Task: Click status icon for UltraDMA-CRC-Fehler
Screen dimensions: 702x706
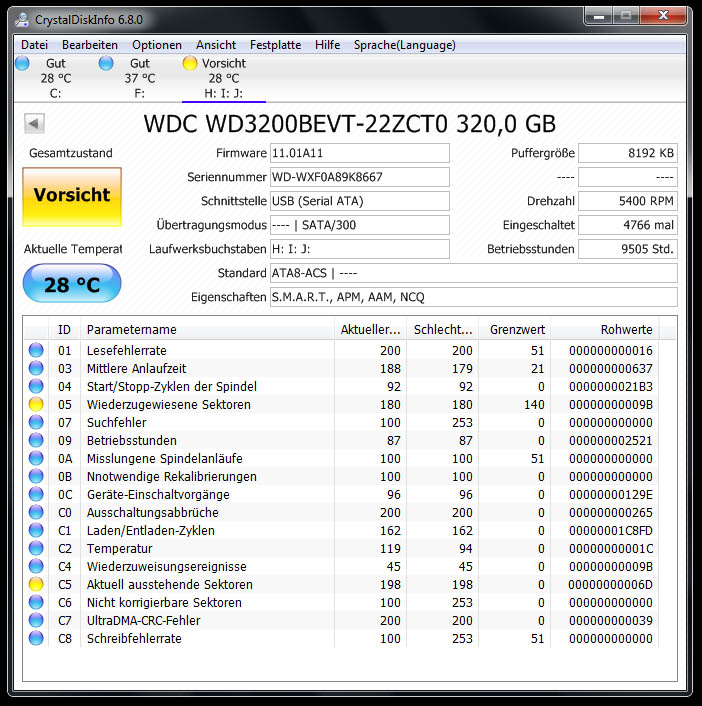Action: [x=36, y=620]
